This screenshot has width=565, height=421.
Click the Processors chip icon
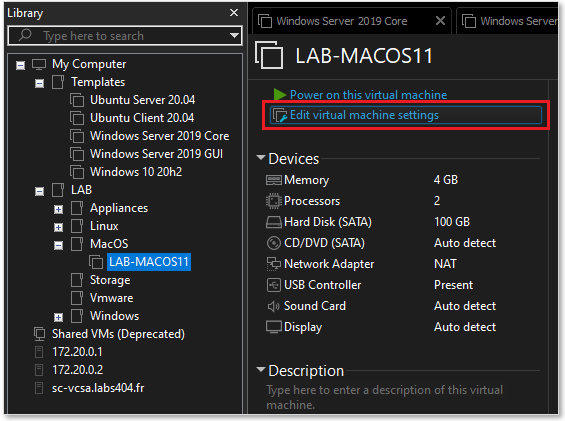[274, 201]
